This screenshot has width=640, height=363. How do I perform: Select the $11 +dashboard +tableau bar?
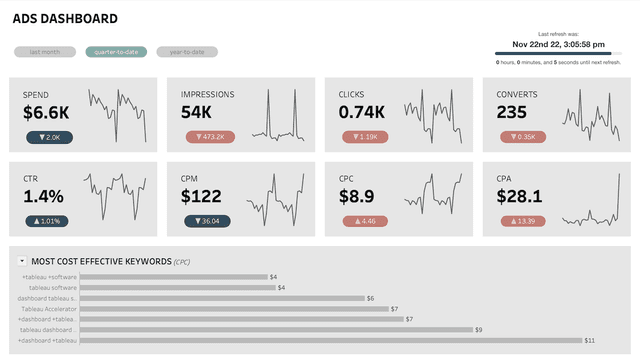(x=331, y=340)
